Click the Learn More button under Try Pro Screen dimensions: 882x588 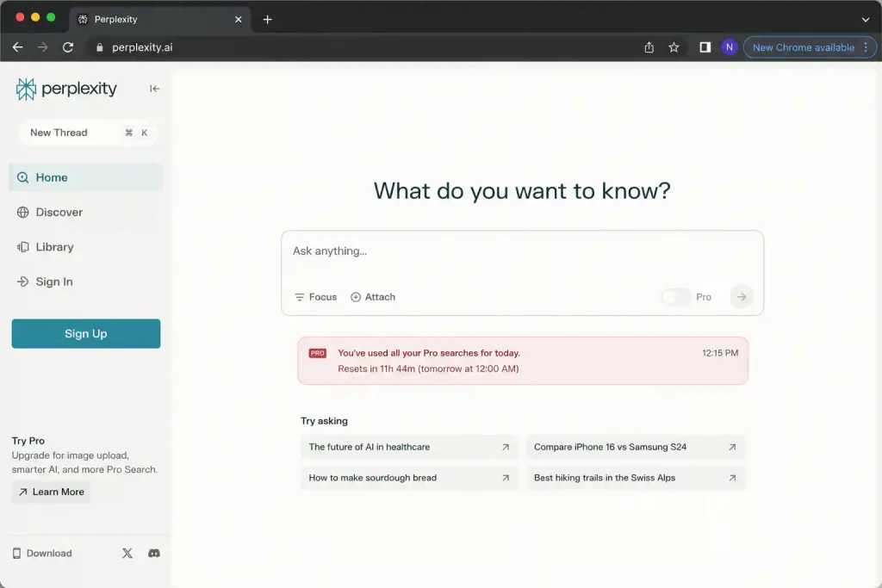coord(51,492)
